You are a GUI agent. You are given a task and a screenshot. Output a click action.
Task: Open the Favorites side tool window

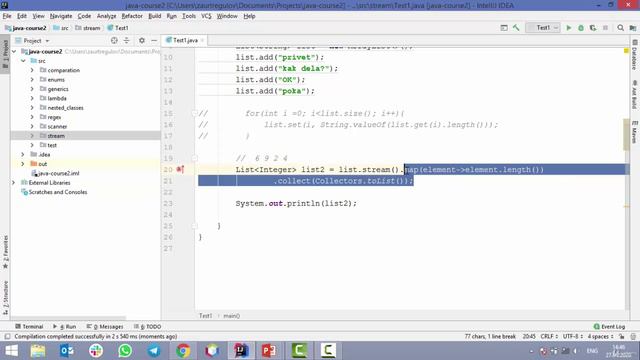pyautogui.click(x=5, y=252)
